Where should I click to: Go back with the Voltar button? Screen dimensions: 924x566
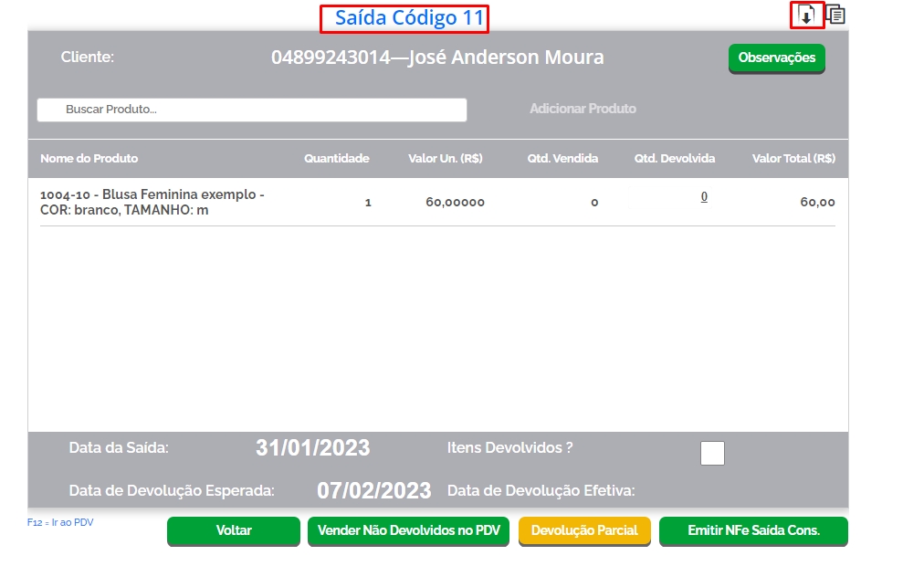(x=234, y=530)
